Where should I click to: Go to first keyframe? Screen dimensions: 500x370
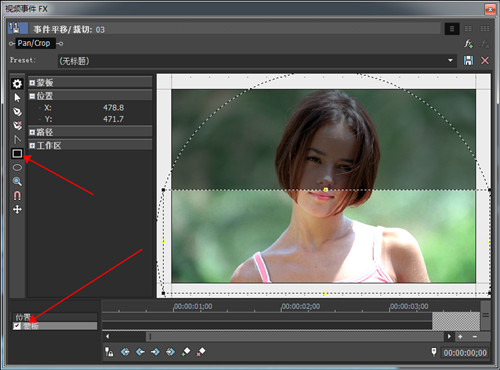point(125,352)
